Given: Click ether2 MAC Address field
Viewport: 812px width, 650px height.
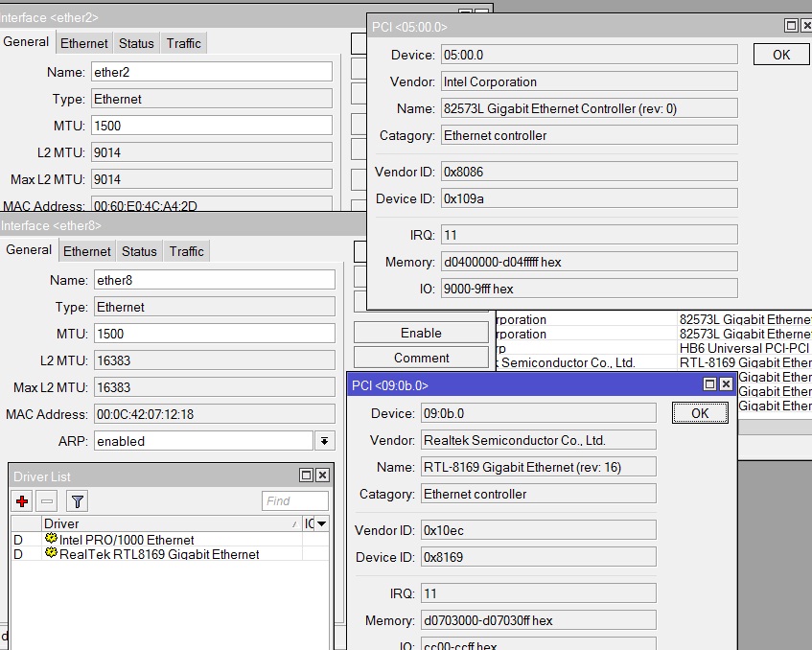Looking at the screenshot, I should click(212, 204).
